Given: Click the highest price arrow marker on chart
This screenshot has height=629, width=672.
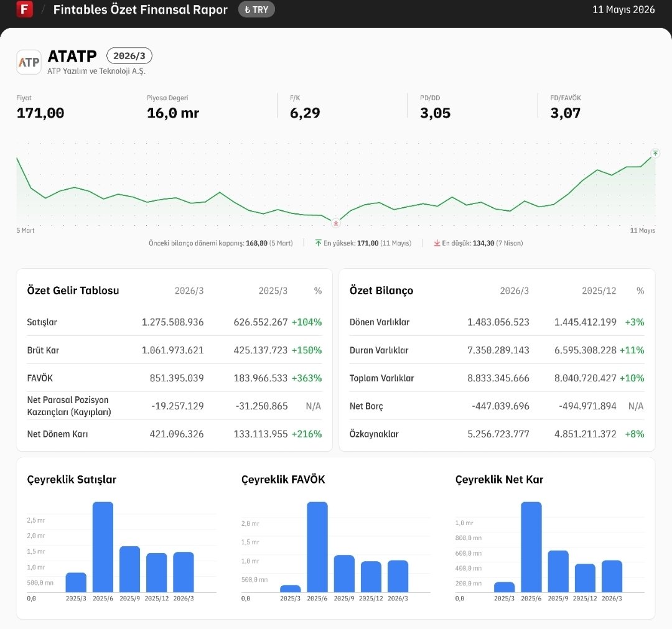Looking at the screenshot, I should tap(655, 153).
